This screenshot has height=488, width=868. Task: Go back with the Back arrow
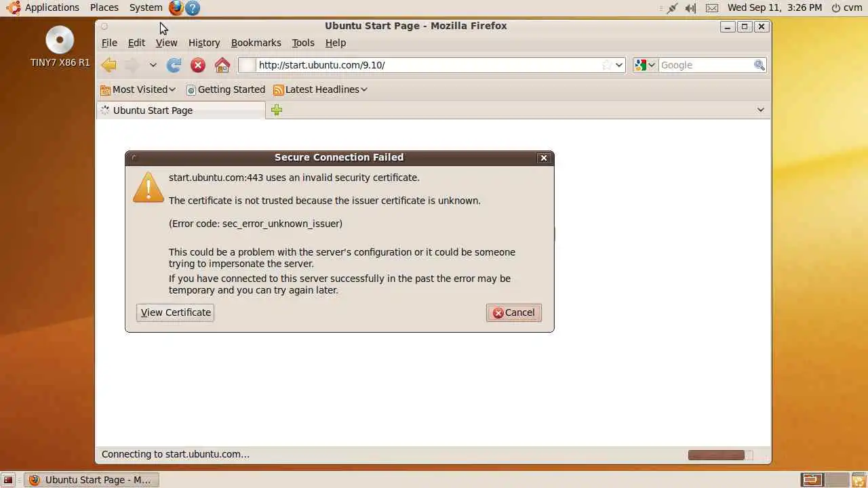point(108,65)
